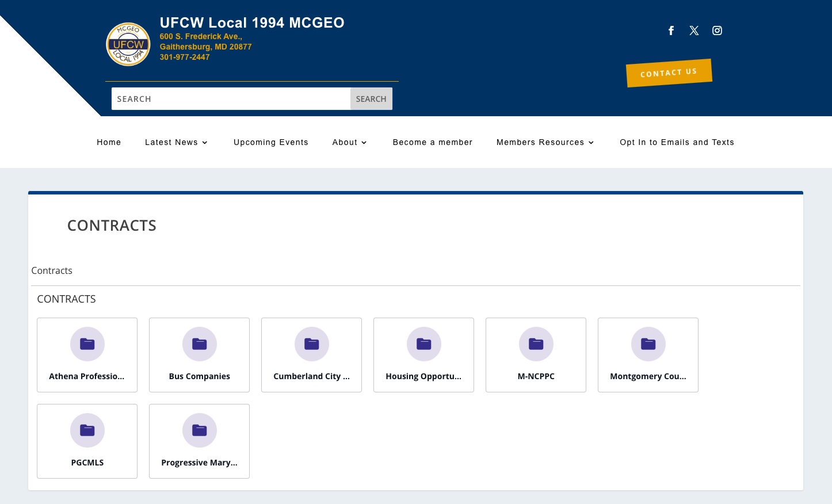The image size is (832, 504).
Task: Open the Bus Companies folder
Action: pos(199,355)
